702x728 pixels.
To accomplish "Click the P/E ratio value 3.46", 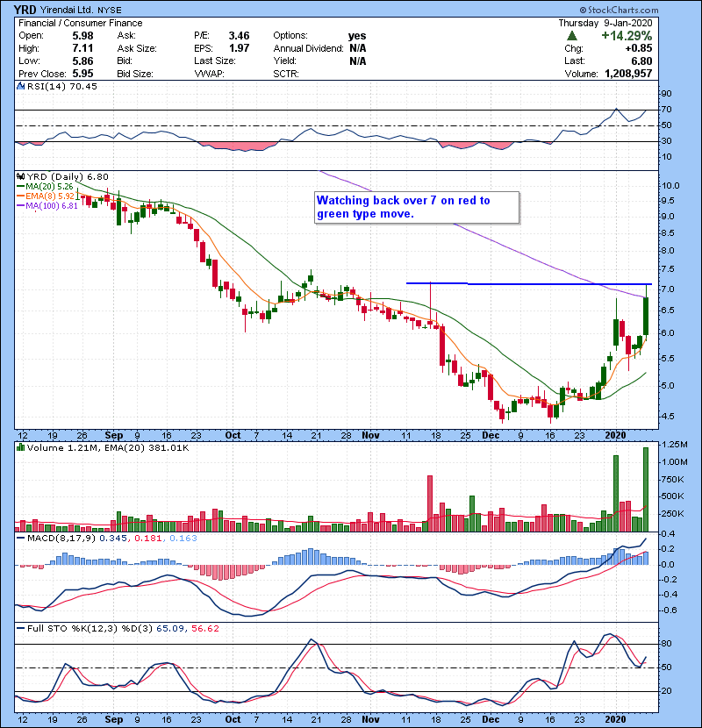I will pos(239,36).
